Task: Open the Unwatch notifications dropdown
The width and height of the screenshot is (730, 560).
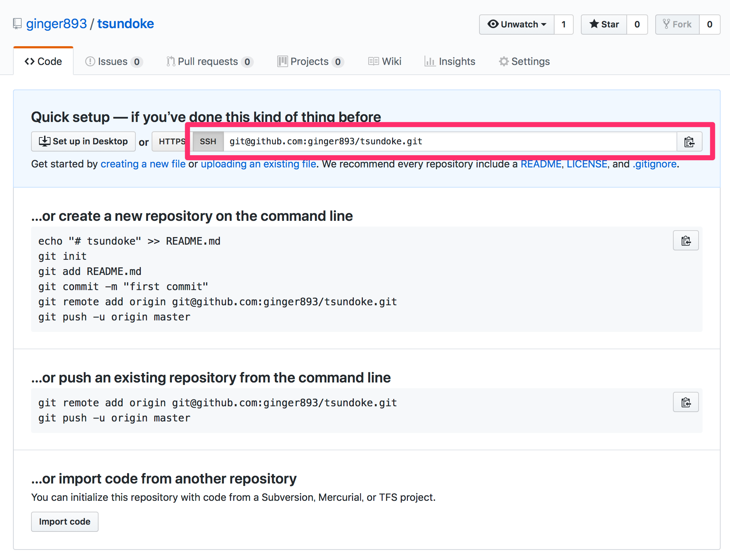Action: 517,25
